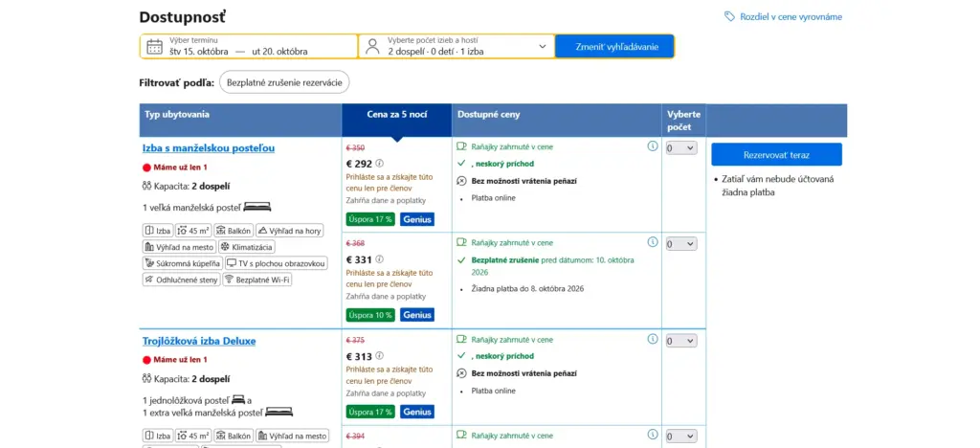This screenshot has height=448, width=980.
Task: Click the single bed icon by 1 jednolôžková posteľ
Action: pos(238,400)
